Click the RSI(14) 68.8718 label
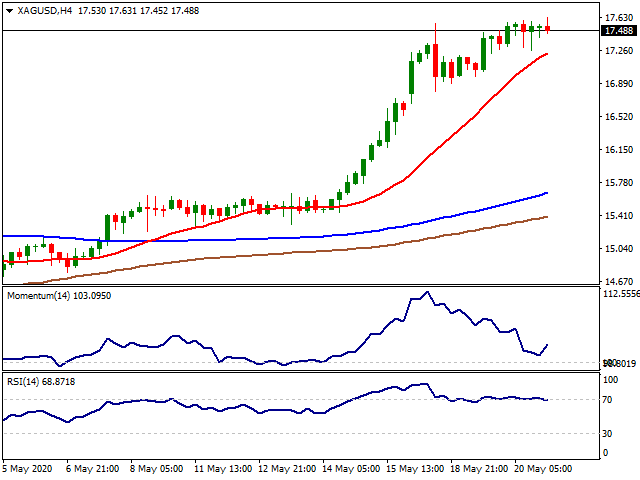Viewport: 640px width, 480px height. tap(41, 382)
